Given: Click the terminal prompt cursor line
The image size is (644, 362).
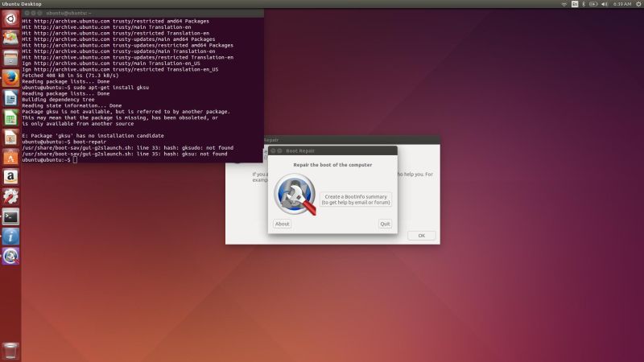Looking at the screenshot, I should pos(49,159).
